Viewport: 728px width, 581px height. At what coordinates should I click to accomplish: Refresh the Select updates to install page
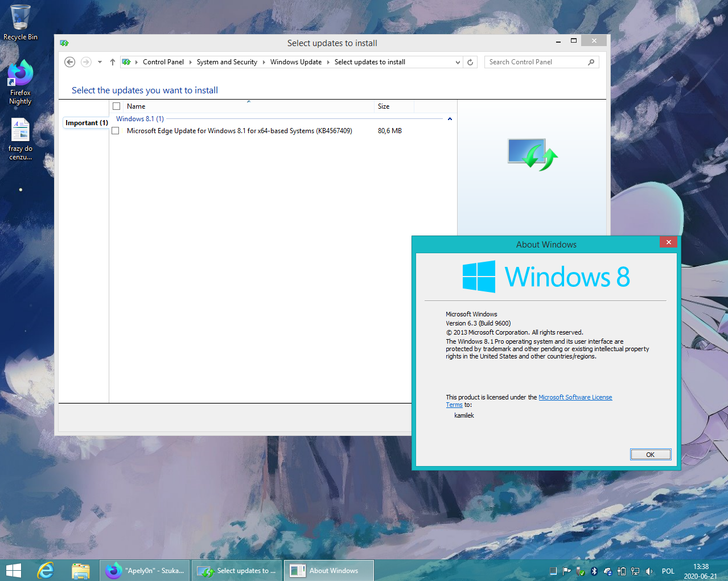pos(470,62)
